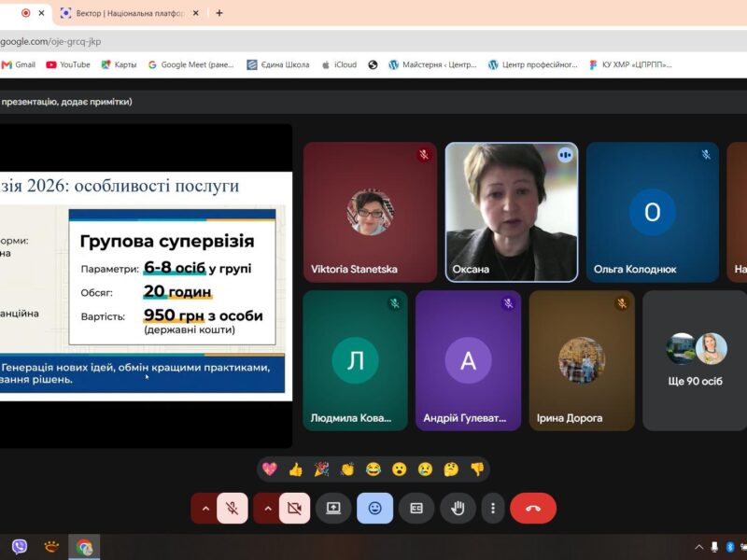Viewport: 747px width, 560px height.
Task: Toggle the emoji reactions bar
Action: click(x=375, y=508)
